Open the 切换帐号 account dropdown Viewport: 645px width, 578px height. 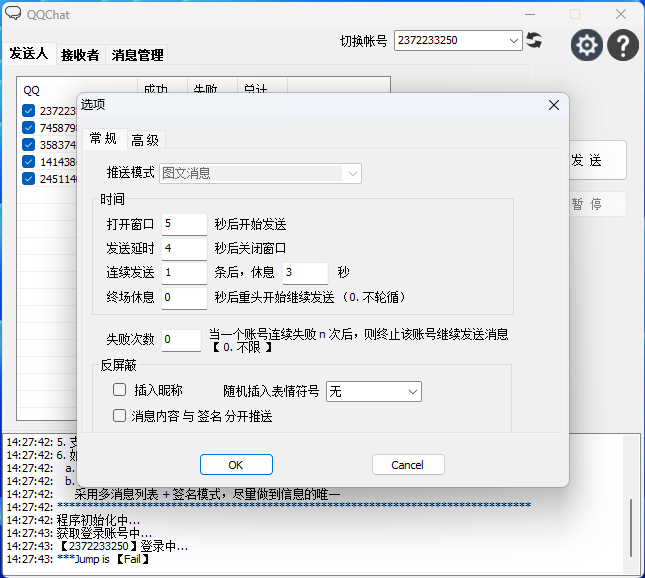coord(458,40)
